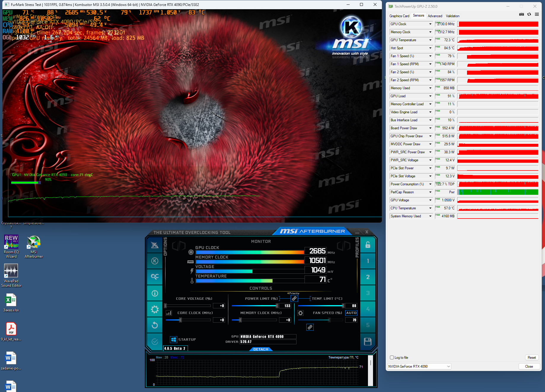The height and width of the screenshot is (392, 545).
Task: Select the 9_kl_let_rea PDF desktop file
Action: (11, 332)
